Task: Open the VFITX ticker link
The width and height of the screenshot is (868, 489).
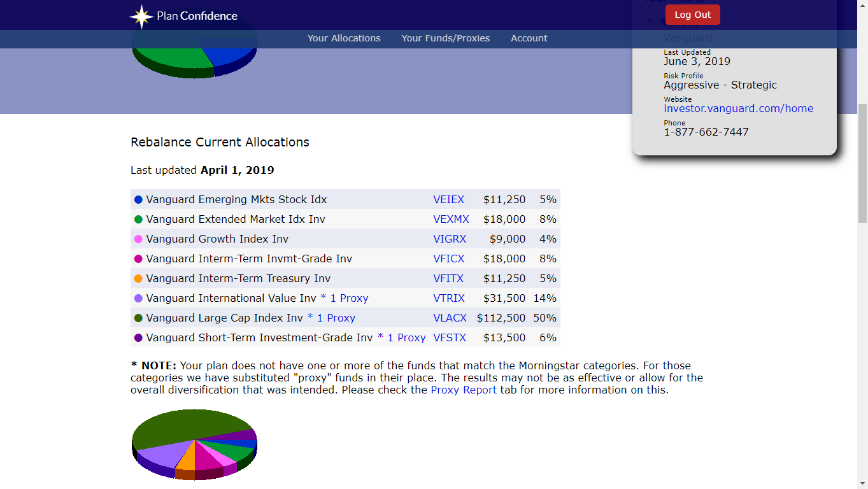Action: [x=448, y=278]
